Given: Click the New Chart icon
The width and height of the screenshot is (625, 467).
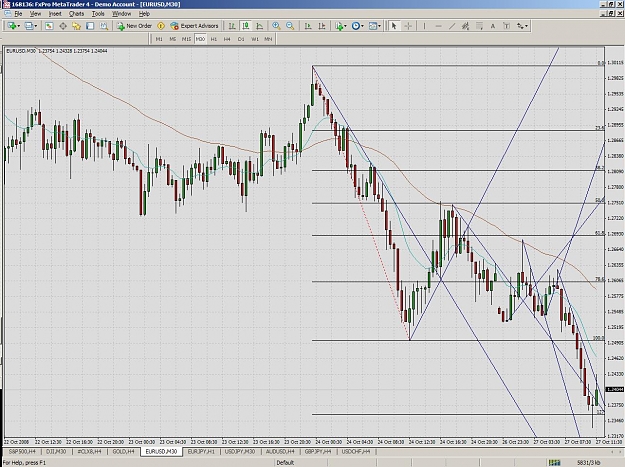Looking at the screenshot, I should point(11,26).
